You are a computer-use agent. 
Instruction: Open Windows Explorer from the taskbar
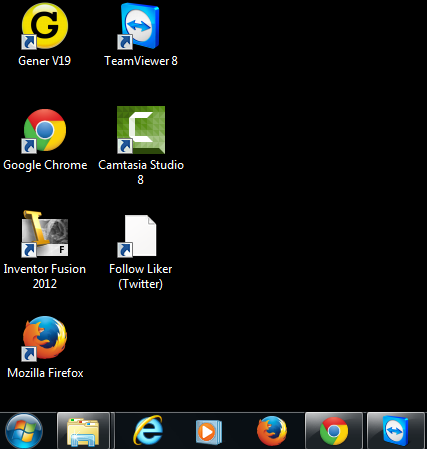83,431
